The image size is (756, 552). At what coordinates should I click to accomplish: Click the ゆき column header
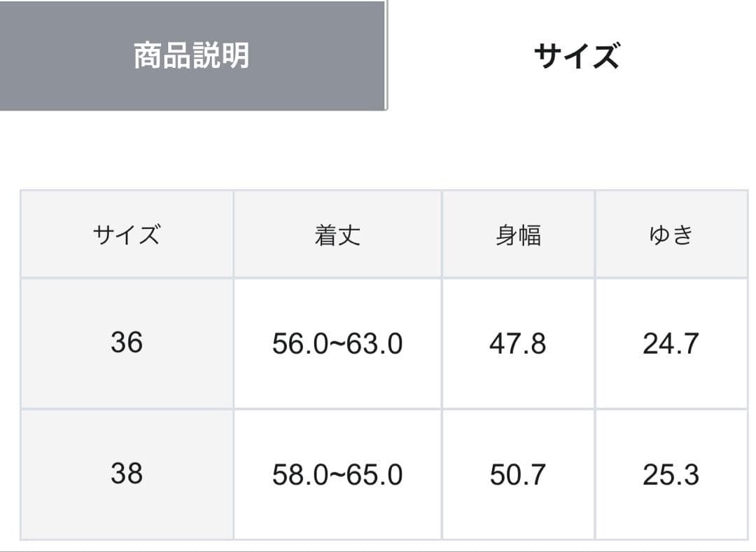coord(671,235)
